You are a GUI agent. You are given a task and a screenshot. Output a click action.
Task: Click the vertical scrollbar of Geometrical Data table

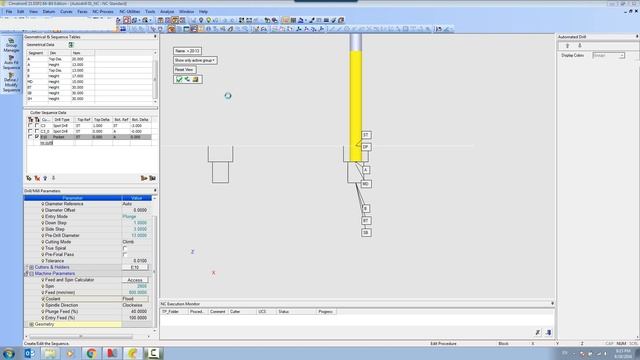click(155, 78)
